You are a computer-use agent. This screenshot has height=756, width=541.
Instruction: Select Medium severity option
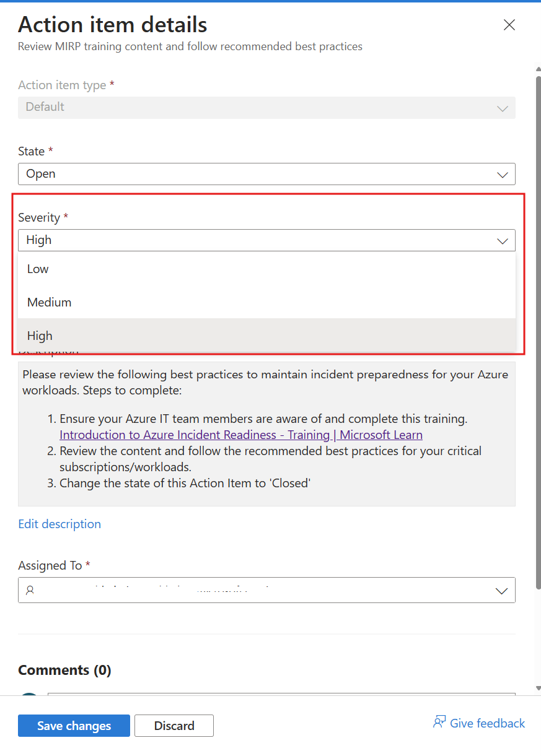266,302
